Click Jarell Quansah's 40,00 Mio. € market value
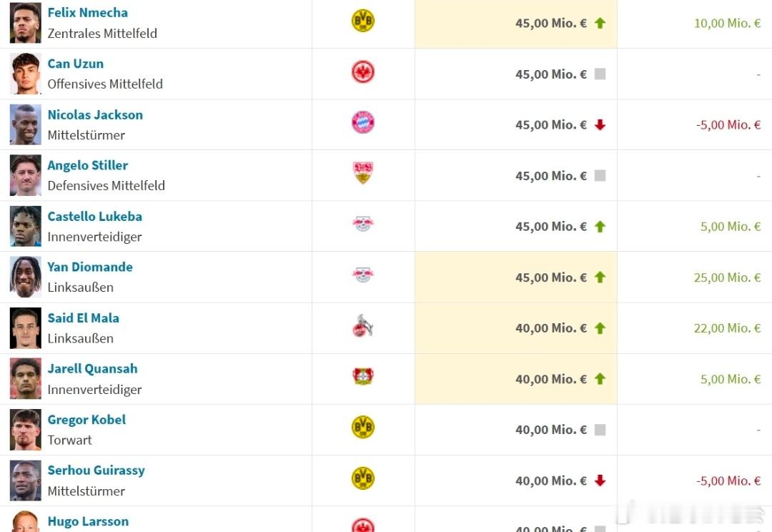 (550, 380)
